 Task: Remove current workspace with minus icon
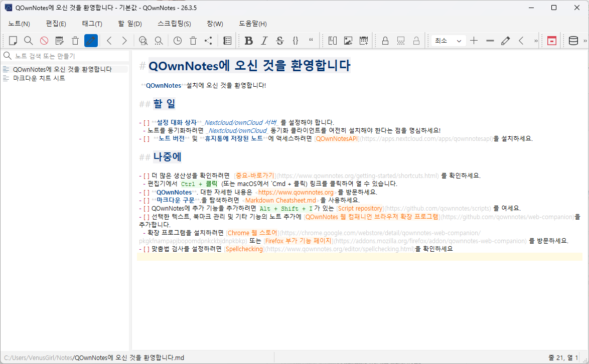tap(490, 41)
